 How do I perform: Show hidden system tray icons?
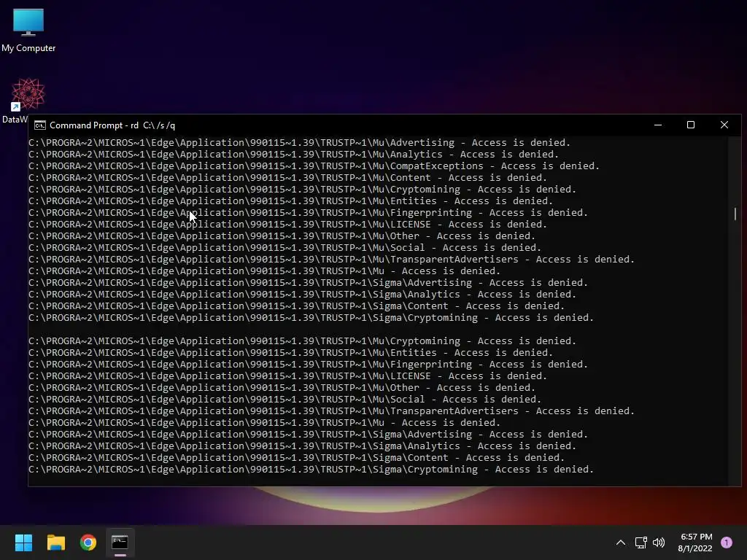pos(621,542)
